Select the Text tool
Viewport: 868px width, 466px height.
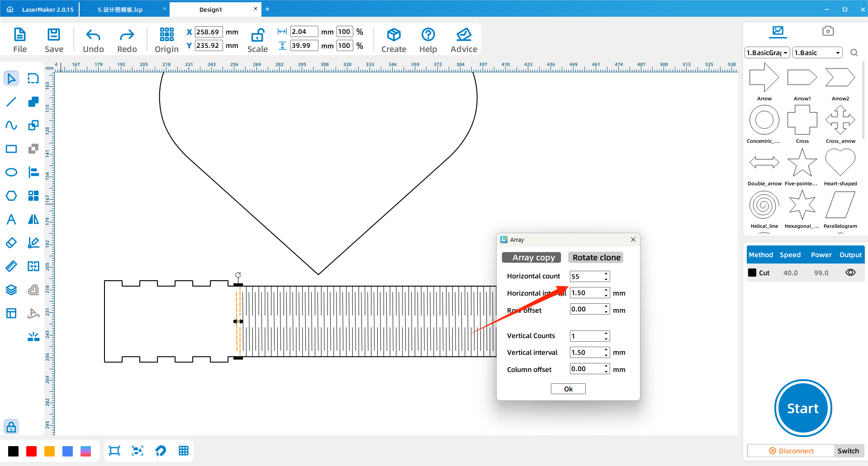[11, 219]
